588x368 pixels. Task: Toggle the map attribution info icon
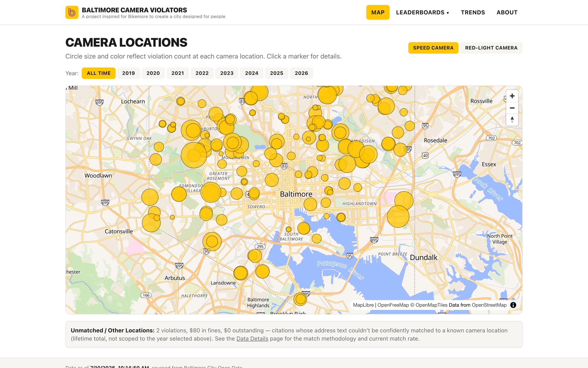coord(513,305)
